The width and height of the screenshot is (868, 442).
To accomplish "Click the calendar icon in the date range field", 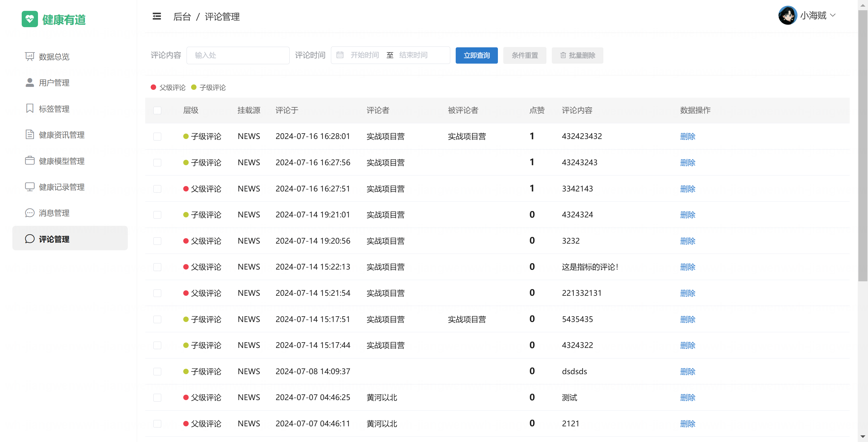I will point(340,55).
